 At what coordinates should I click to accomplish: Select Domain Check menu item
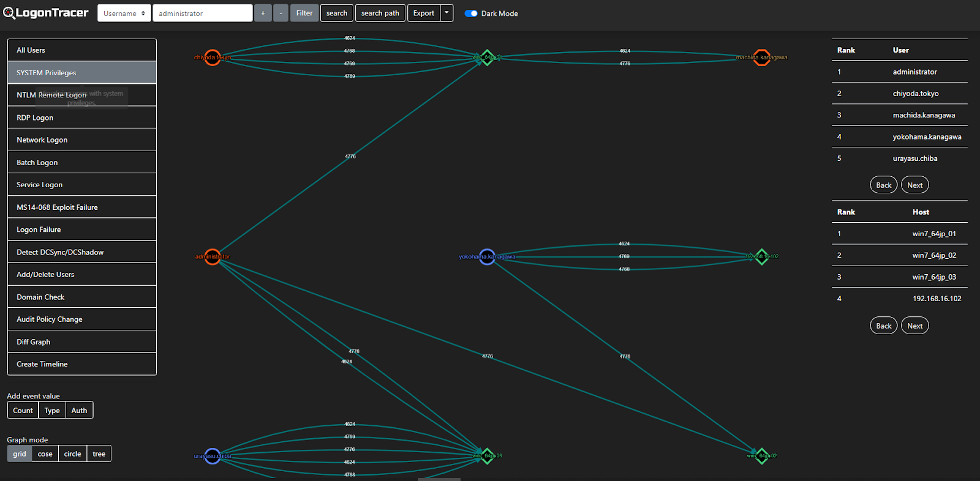click(x=82, y=297)
